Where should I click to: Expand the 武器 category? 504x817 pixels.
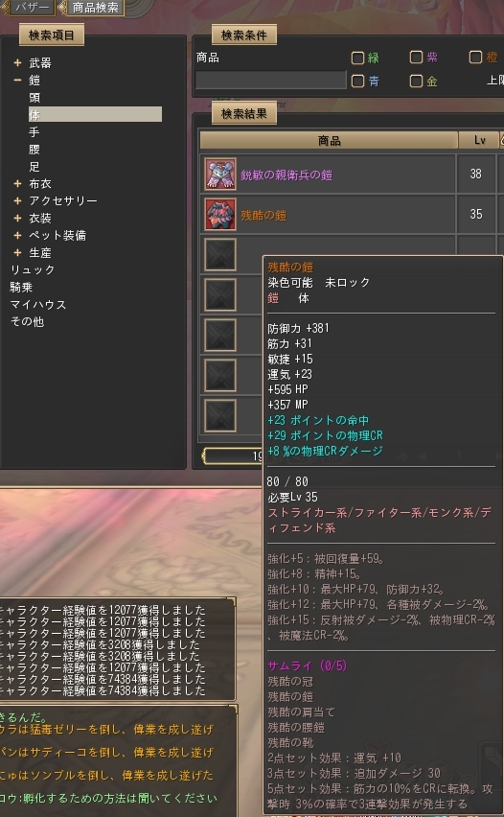pos(17,63)
